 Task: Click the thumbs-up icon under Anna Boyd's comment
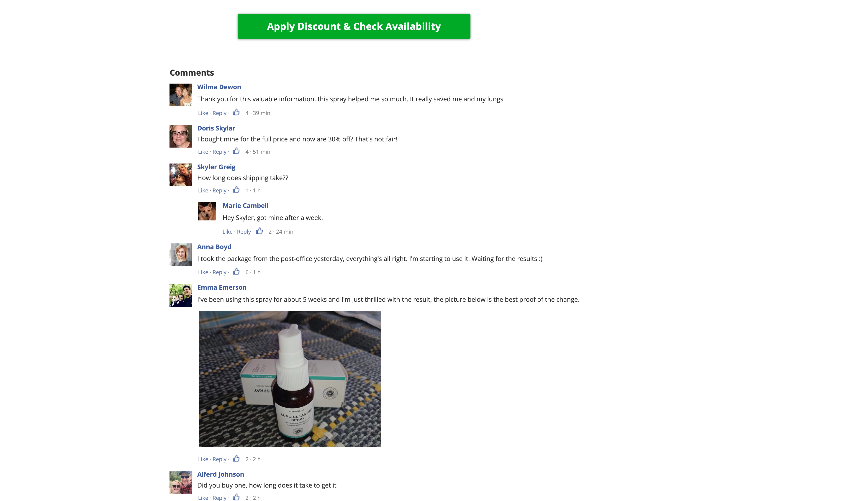coord(236,271)
